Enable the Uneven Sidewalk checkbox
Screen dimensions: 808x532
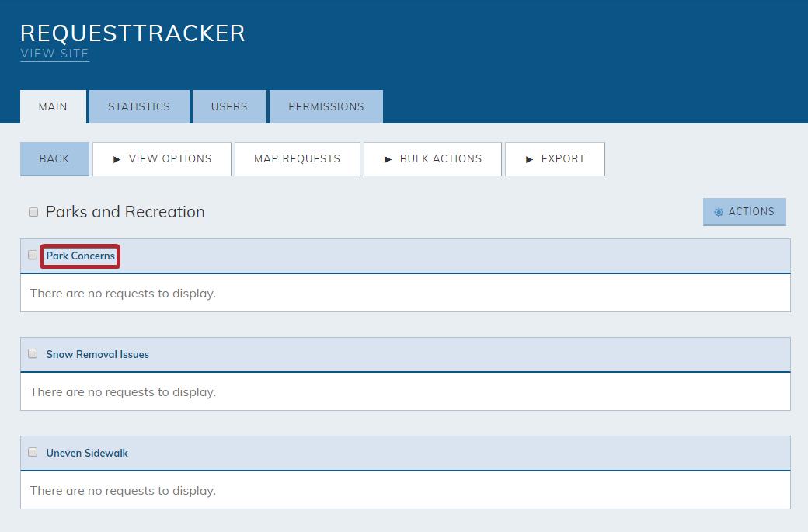(x=33, y=452)
